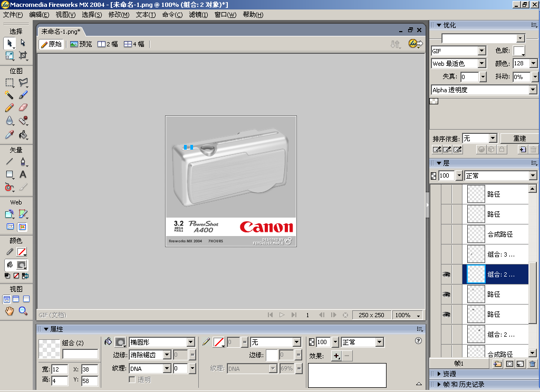Image resolution: width=540 pixels, height=392 pixels.
Task: Switch to Full Screen mode
Action: pyautogui.click(x=26, y=299)
